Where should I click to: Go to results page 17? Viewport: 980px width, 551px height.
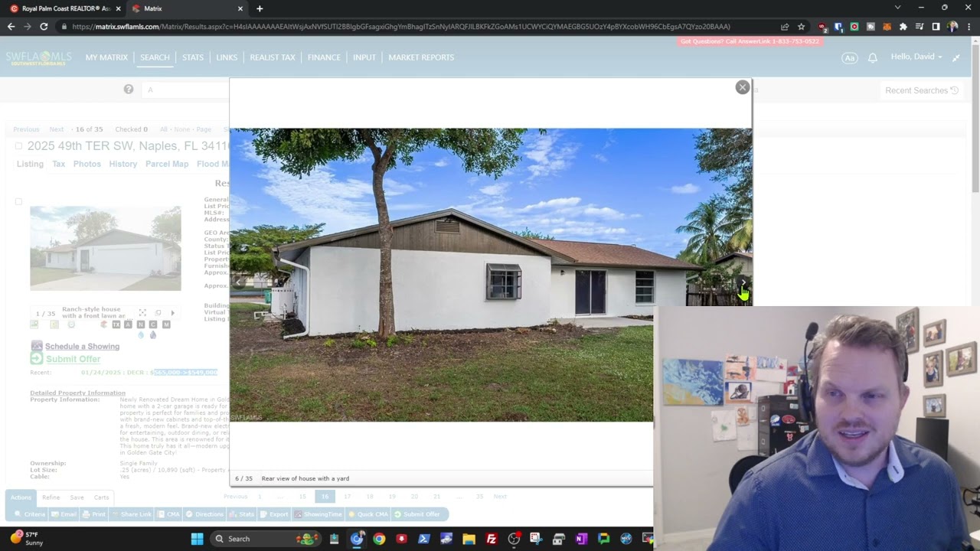click(x=348, y=497)
